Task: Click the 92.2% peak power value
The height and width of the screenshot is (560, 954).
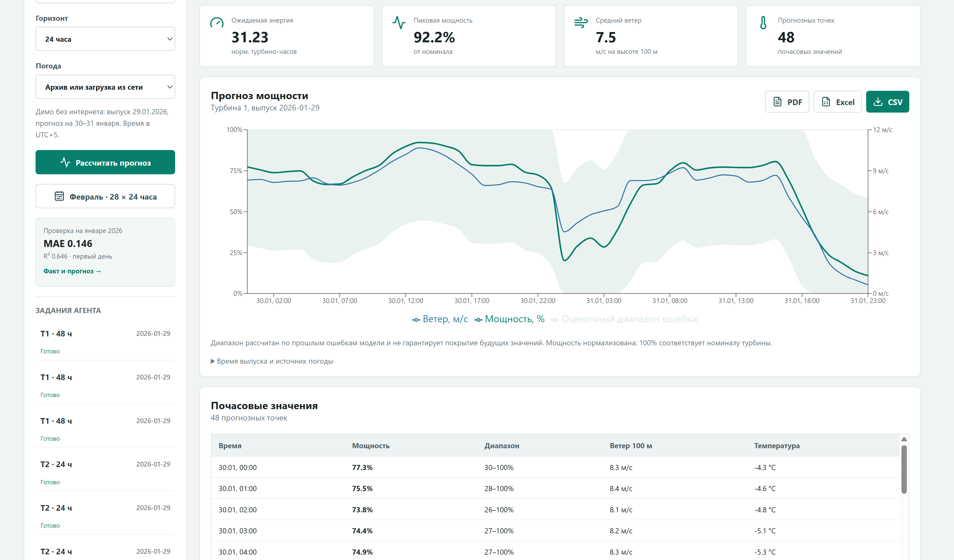Action: tap(434, 37)
